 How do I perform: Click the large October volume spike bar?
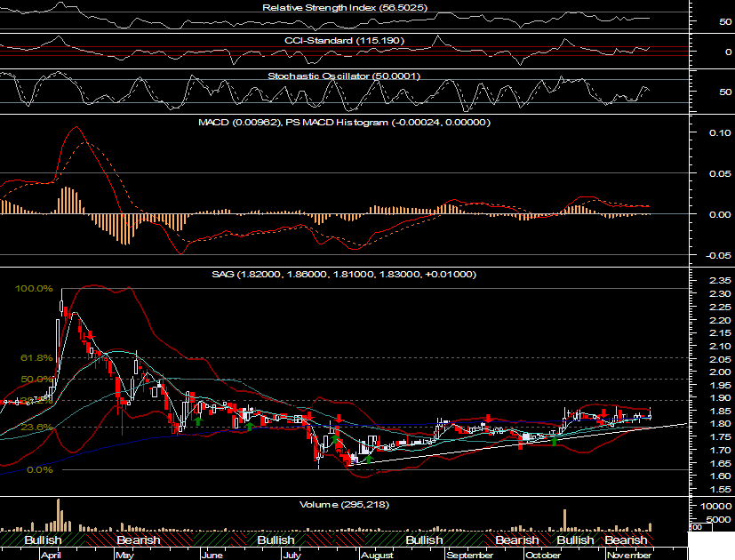tap(564, 520)
